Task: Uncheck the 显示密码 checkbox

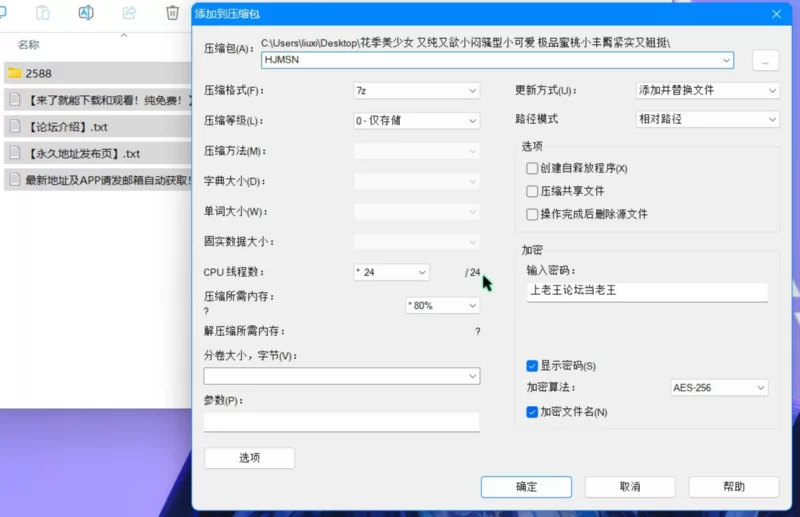Action: tap(532, 365)
